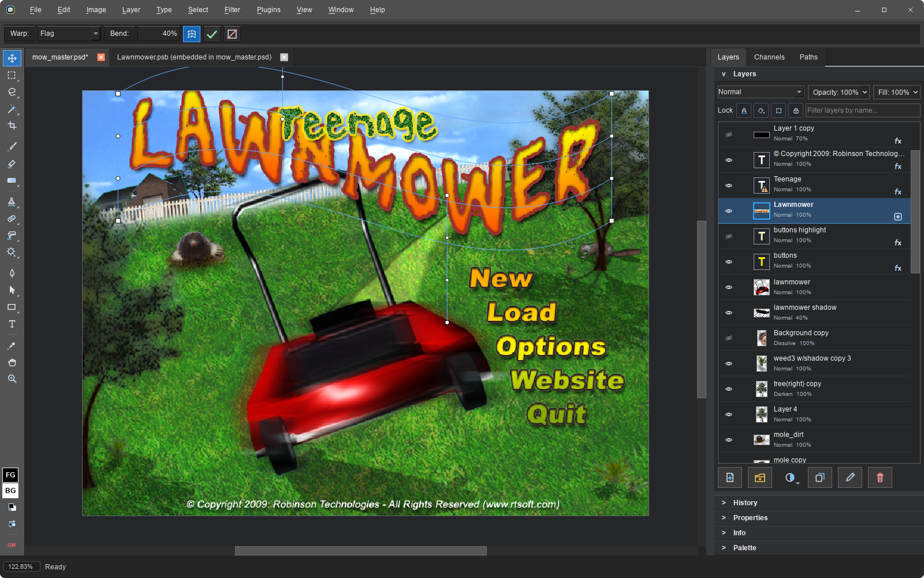Viewport: 924px width, 578px height.
Task: Cancel the warp transformation
Action: tap(232, 34)
